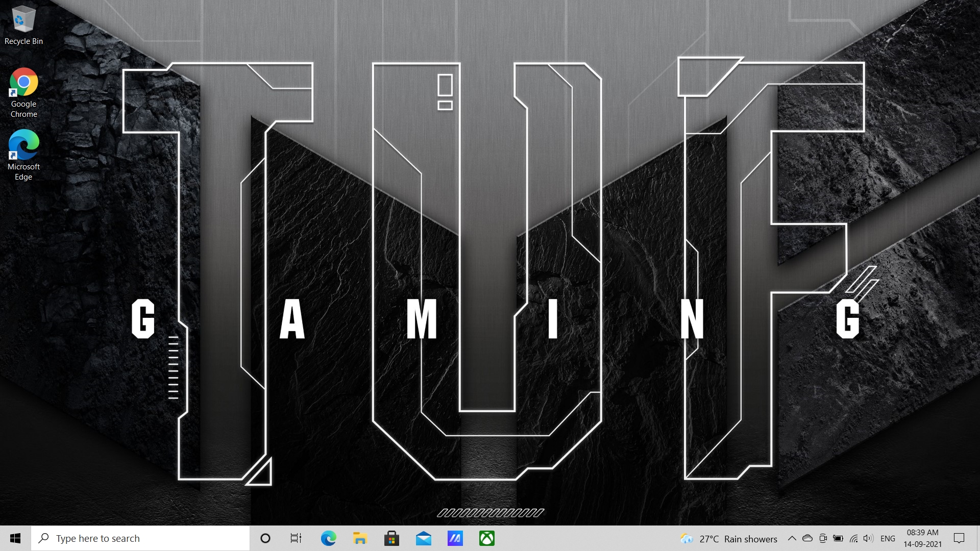The width and height of the screenshot is (980, 551).
Task: Launch the MyASUS app from the taskbar
Action: 455,538
